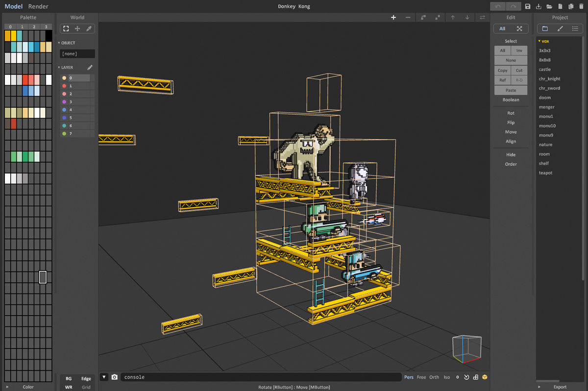Click the down arrow in viewport toolbar

(x=467, y=18)
